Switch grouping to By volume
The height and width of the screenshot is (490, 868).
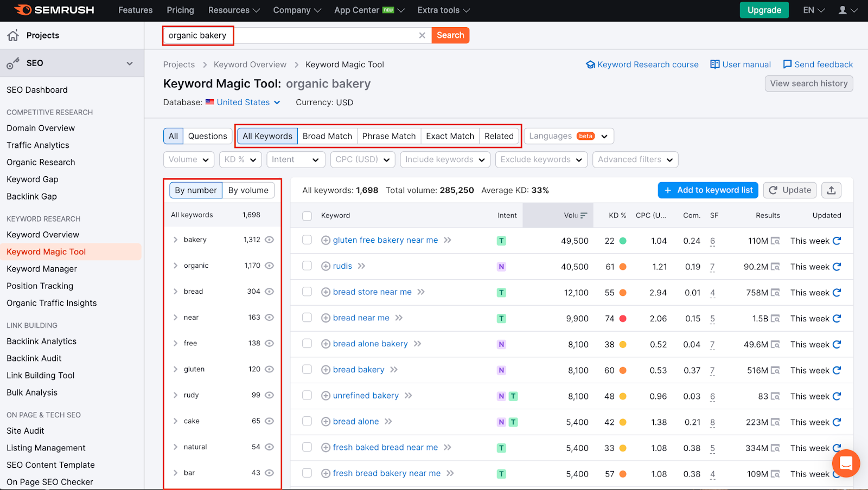pos(248,190)
